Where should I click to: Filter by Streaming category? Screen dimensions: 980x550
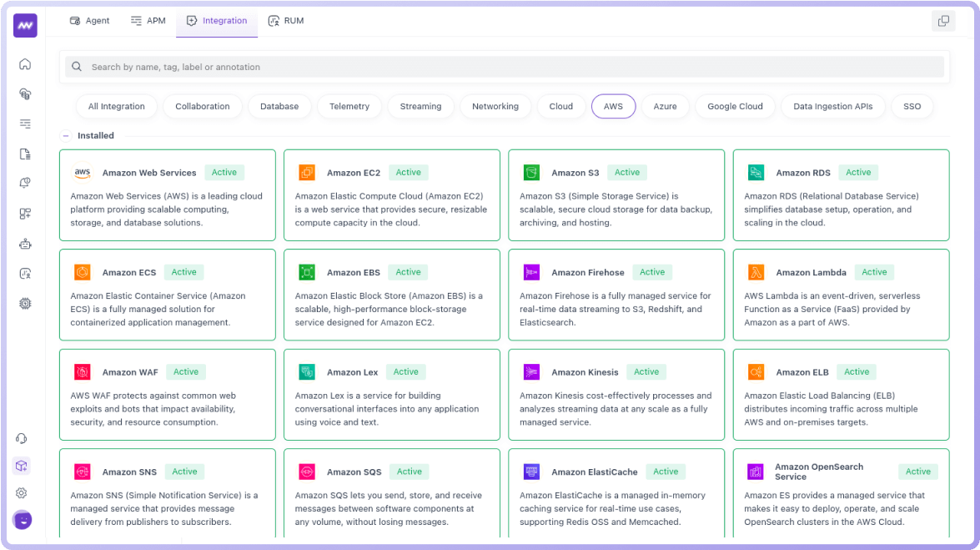click(x=420, y=106)
